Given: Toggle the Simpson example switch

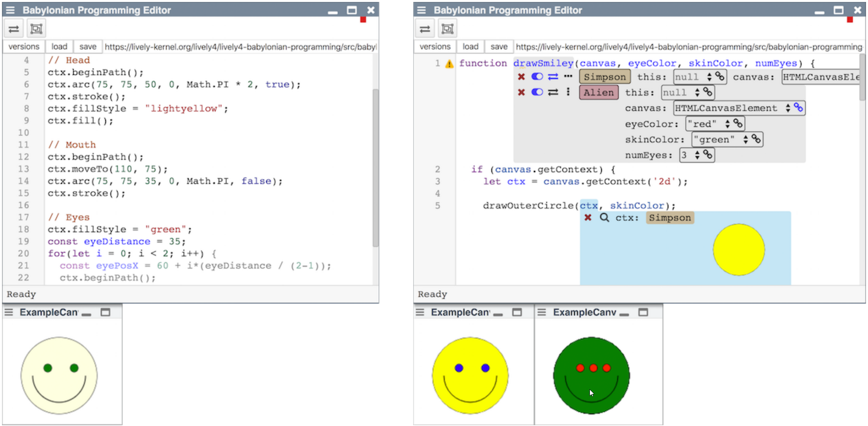Looking at the screenshot, I should [537, 77].
